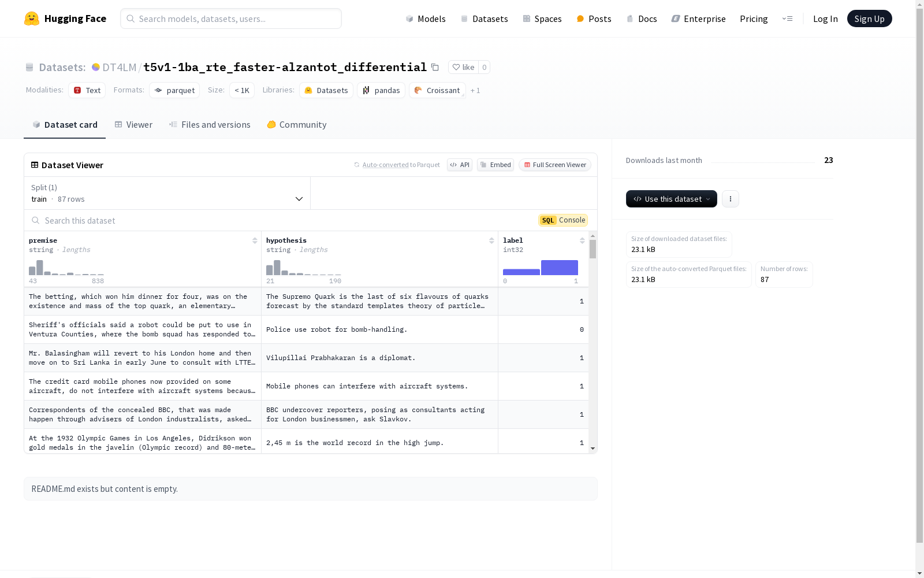924x578 pixels.
Task: Click the label 0 histogram bar
Action: click(x=521, y=272)
